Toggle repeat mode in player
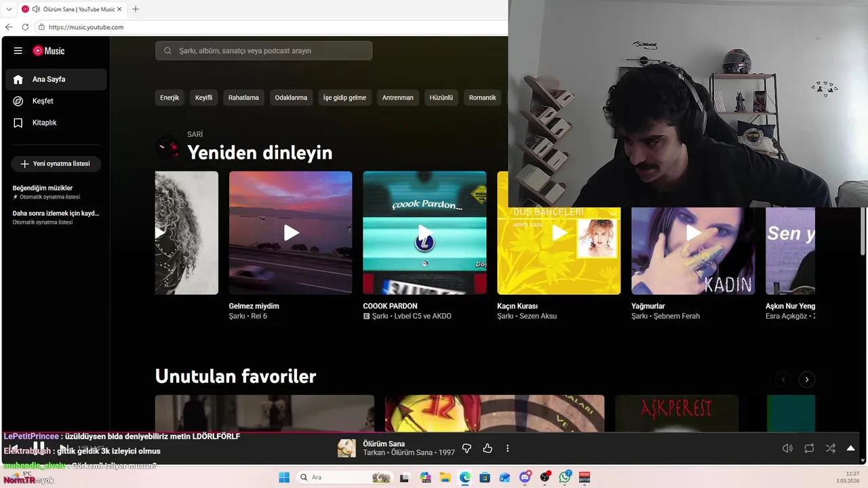This screenshot has width=868, height=488. pyautogui.click(x=809, y=449)
